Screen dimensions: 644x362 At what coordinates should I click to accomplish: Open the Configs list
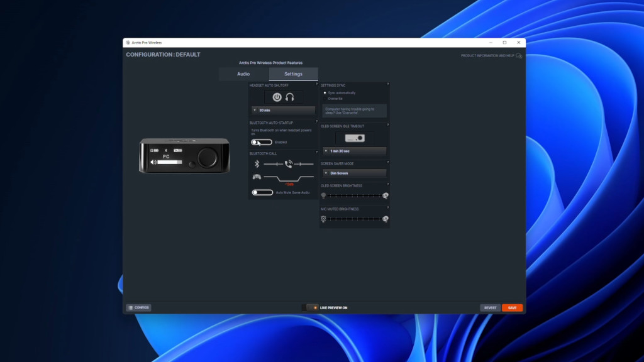pyautogui.click(x=138, y=307)
